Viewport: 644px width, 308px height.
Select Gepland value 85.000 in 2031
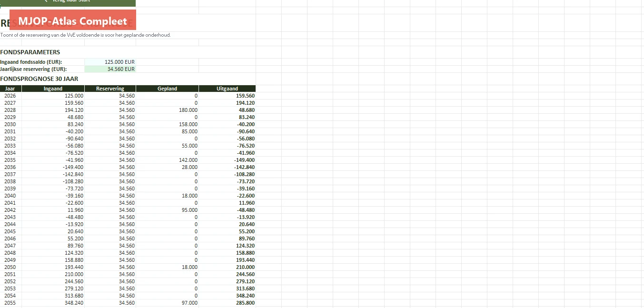pos(167,131)
